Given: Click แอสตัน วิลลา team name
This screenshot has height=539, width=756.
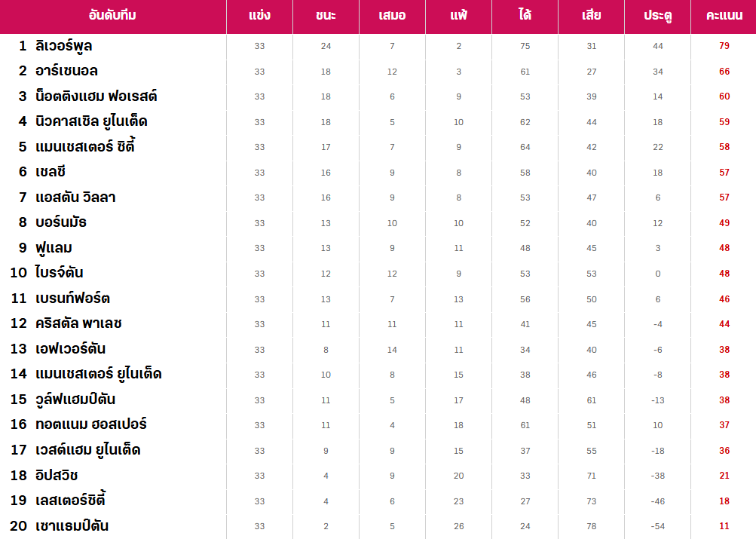Looking at the screenshot, I should (75, 198).
